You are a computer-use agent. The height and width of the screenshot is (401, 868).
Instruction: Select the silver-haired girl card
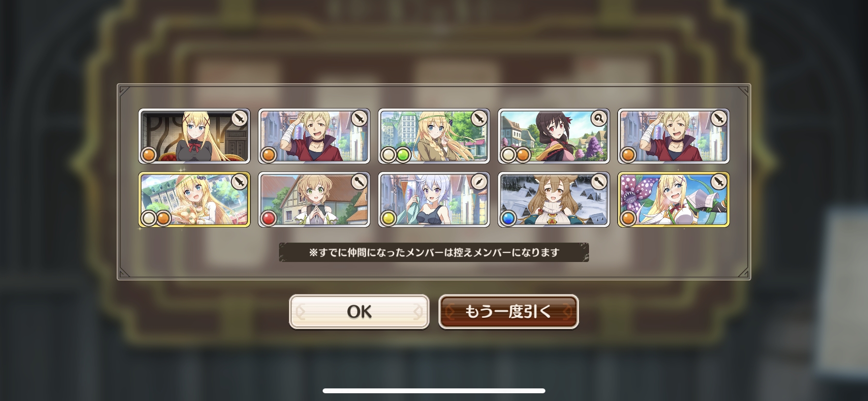[x=434, y=200]
